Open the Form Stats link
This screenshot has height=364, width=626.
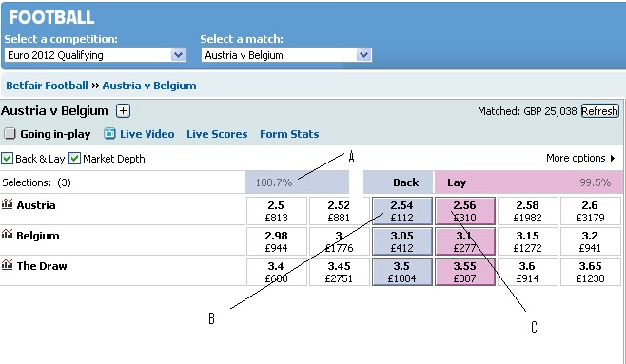pos(289,134)
